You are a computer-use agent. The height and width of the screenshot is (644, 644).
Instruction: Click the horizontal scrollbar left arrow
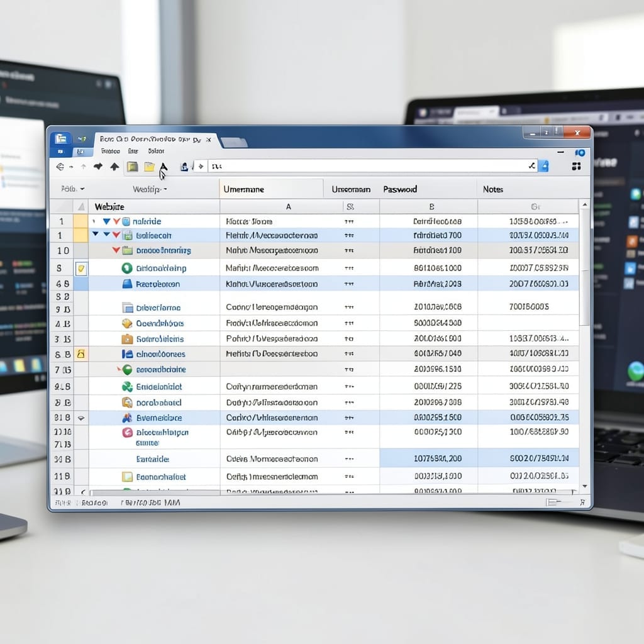pyautogui.click(x=84, y=491)
